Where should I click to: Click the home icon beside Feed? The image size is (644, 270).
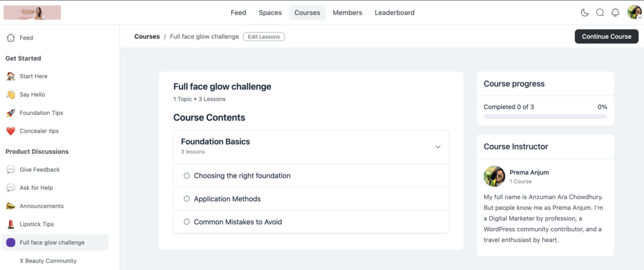coord(11,38)
